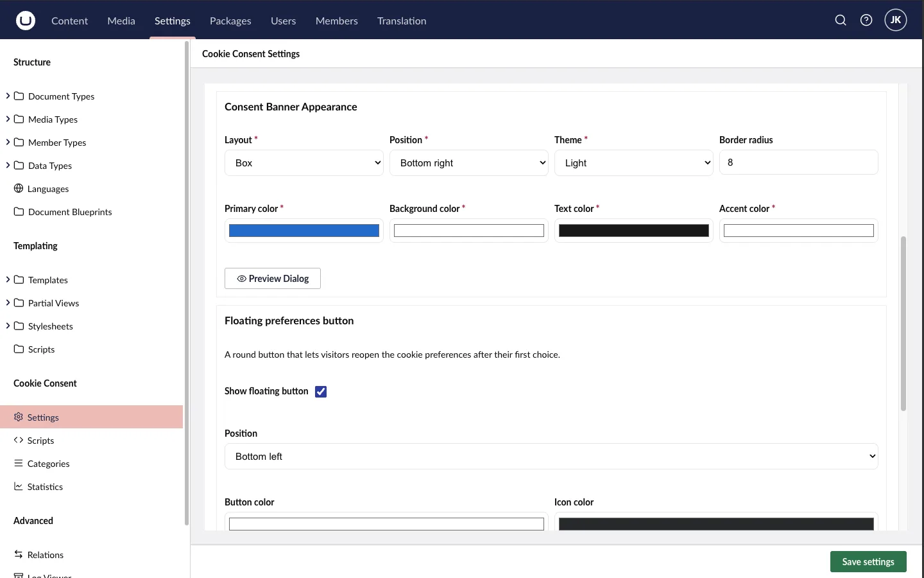The width and height of the screenshot is (924, 578).
Task: Pick the Primary color swatch
Action: point(304,231)
